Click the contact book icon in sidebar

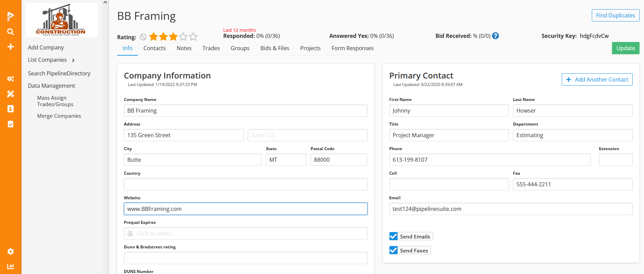click(11, 109)
